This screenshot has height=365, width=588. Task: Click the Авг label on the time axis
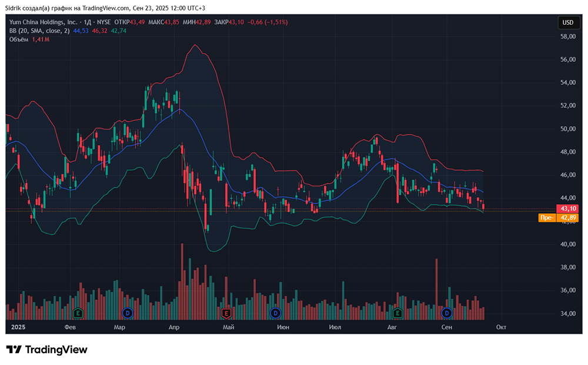[392, 327]
